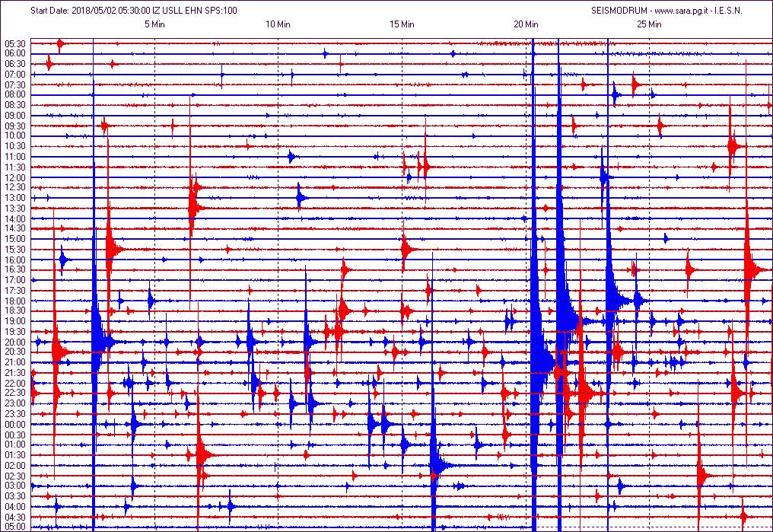The width and height of the screenshot is (773, 532).
Task: Choose the 05:00 trace row label
Action: coord(15,527)
